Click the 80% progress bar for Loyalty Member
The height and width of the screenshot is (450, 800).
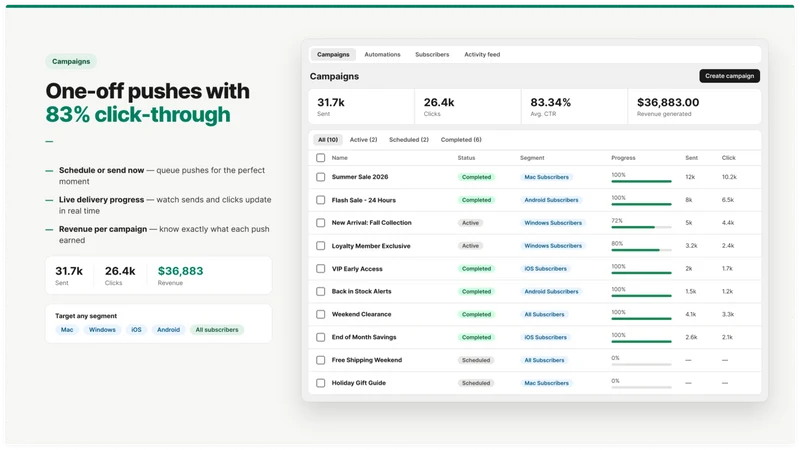(x=641, y=250)
